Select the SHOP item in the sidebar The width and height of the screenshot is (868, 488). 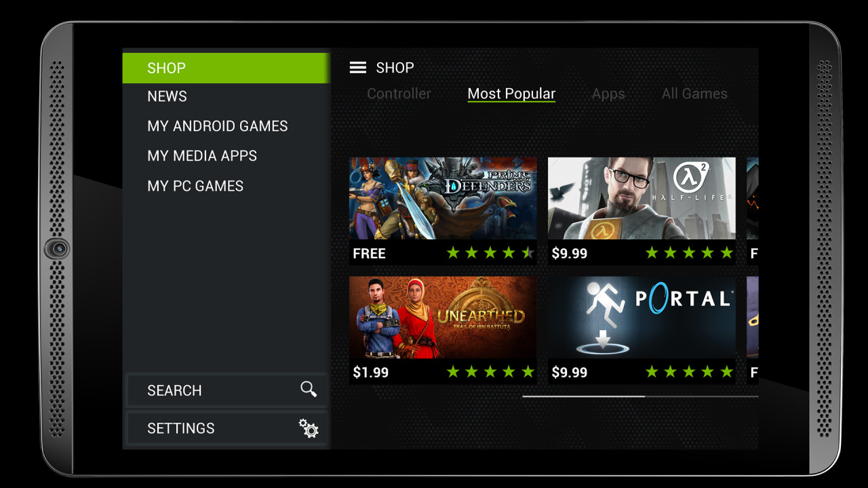(226, 68)
